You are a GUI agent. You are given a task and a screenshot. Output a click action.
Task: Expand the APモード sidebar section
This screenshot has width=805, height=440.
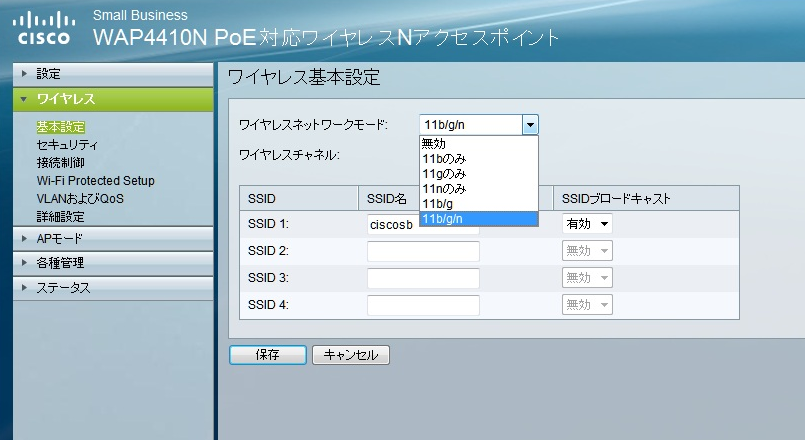113,239
